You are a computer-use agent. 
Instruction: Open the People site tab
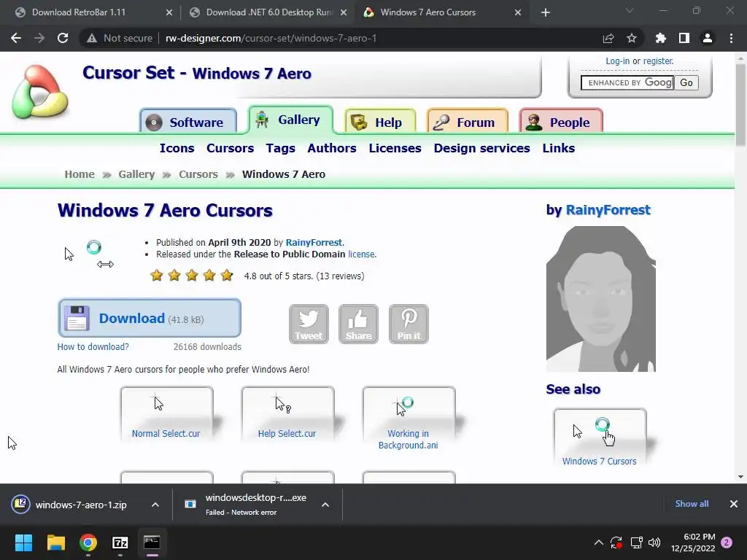pyautogui.click(x=561, y=122)
